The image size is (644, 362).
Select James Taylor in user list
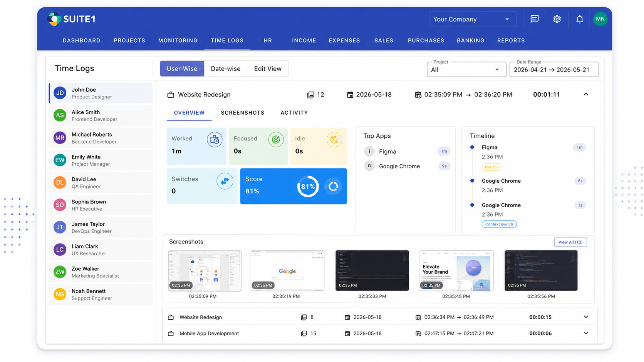point(101,227)
